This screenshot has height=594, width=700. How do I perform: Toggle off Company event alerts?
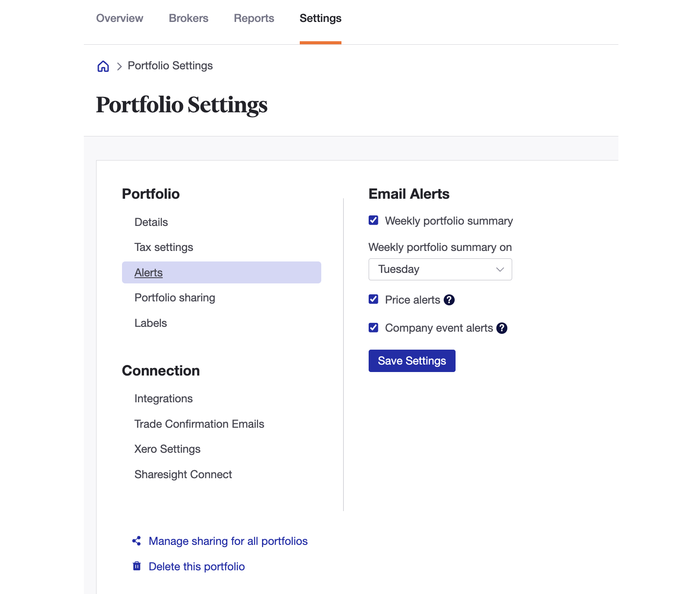[373, 328]
